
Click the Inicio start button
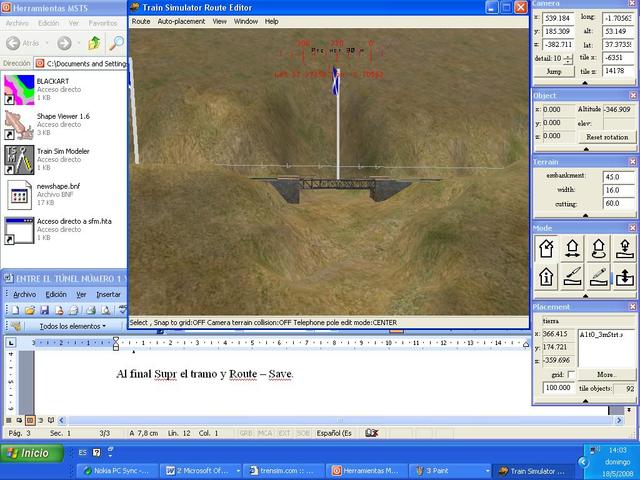28,452
